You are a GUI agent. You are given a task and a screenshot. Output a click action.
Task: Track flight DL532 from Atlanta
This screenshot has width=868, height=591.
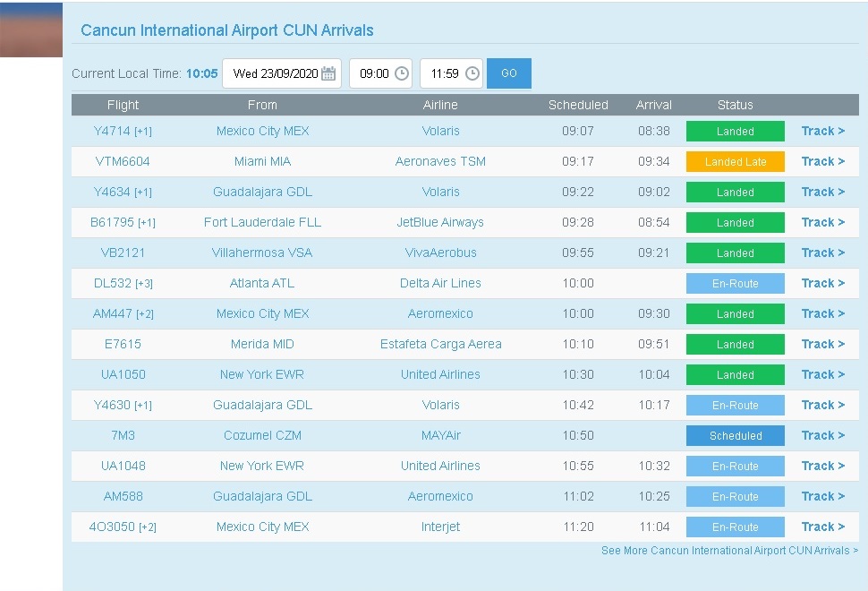tap(823, 283)
